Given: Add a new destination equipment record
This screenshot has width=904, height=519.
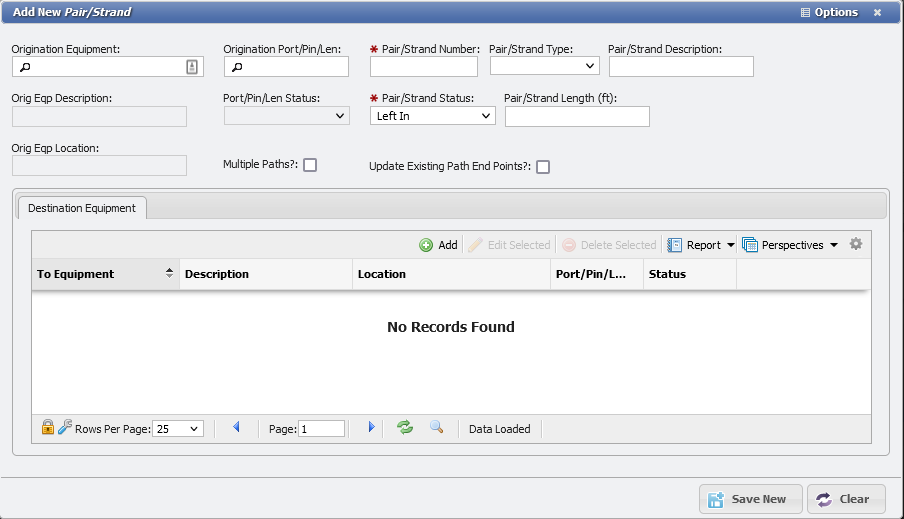Looking at the screenshot, I should point(438,245).
